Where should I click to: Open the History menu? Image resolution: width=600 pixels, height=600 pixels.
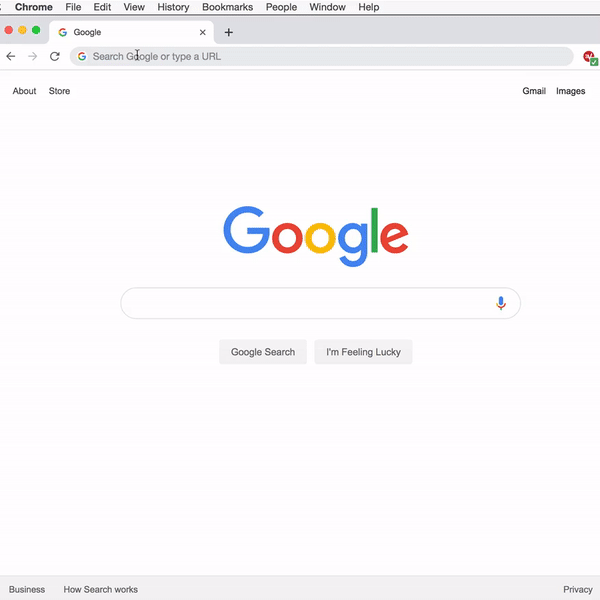(173, 7)
